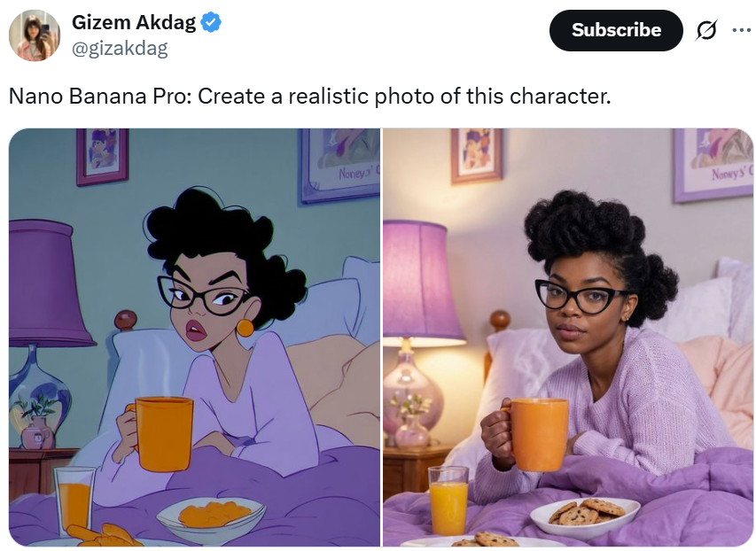This screenshot has height=551, width=756.
Task: Open the three-dot more options menu
Action: point(742,30)
